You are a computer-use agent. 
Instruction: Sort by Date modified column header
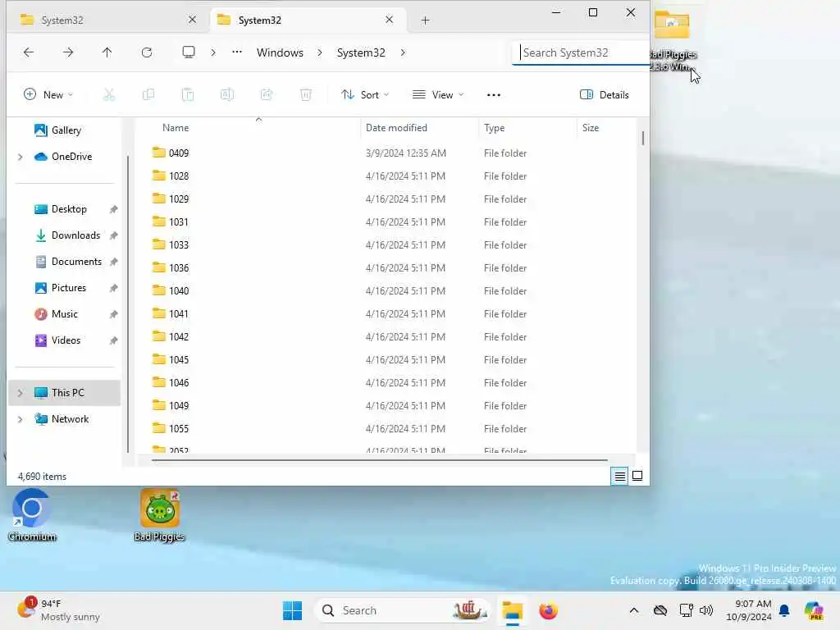tap(396, 127)
